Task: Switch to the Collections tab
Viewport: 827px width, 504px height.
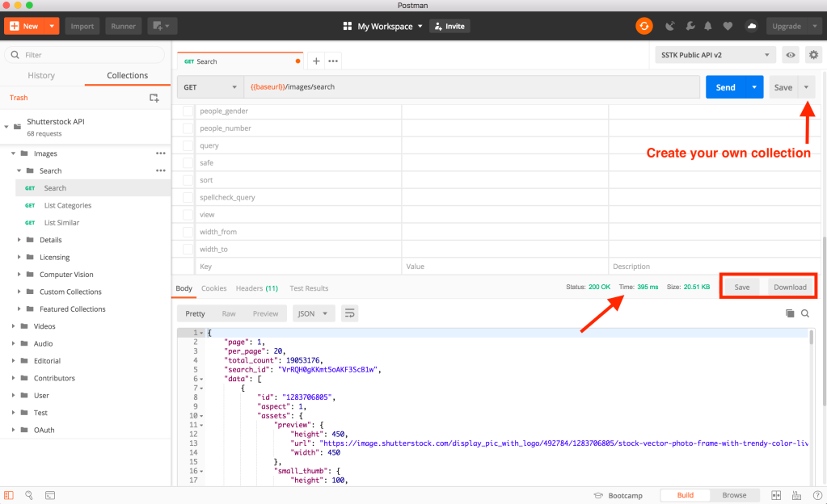Action: [127, 75]
